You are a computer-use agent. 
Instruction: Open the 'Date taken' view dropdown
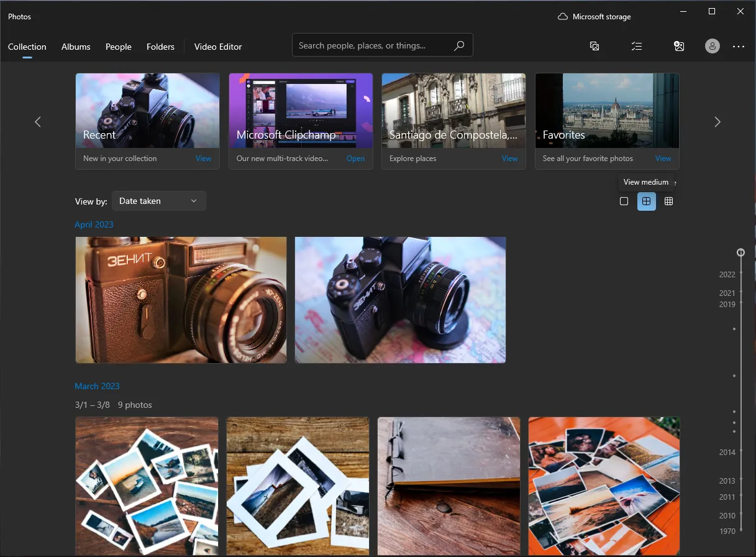point(158,201)
